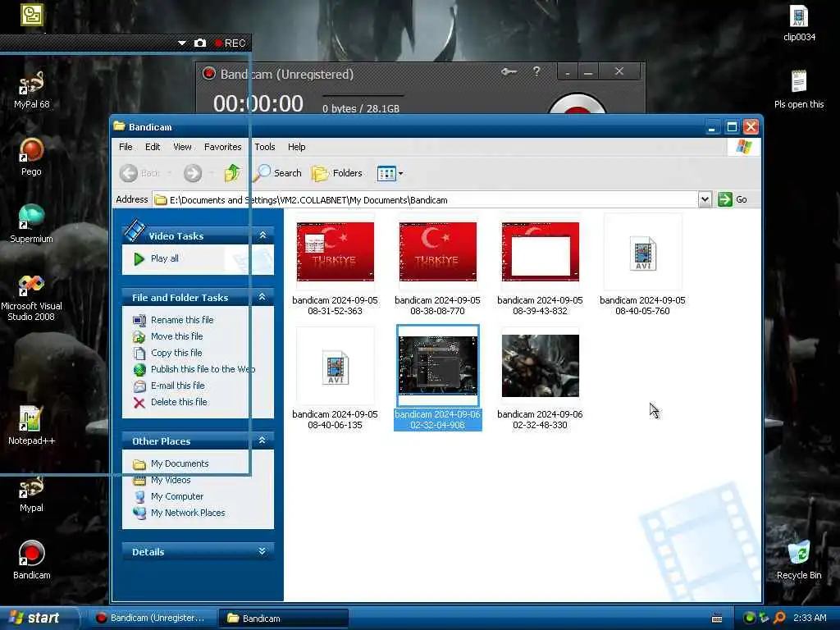Open the Tools menu
840x630 pixels.
point(265,147)
